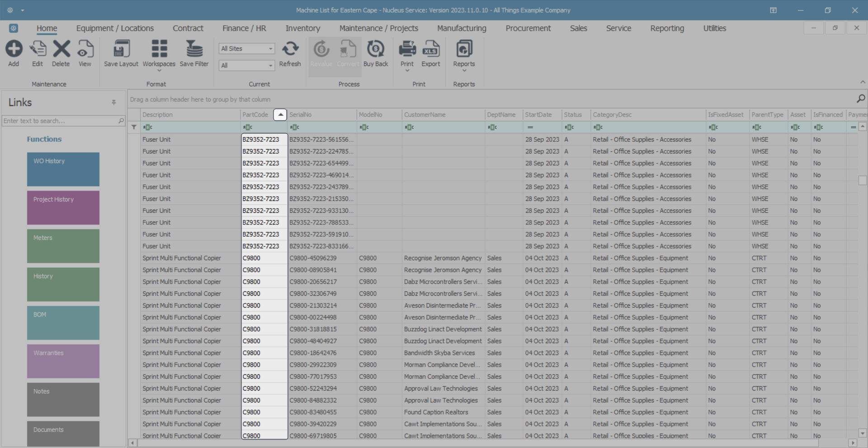Viewport: 868px width, 448px height.
Task: Click the filter row funnel icon
Action: [134, 127]
